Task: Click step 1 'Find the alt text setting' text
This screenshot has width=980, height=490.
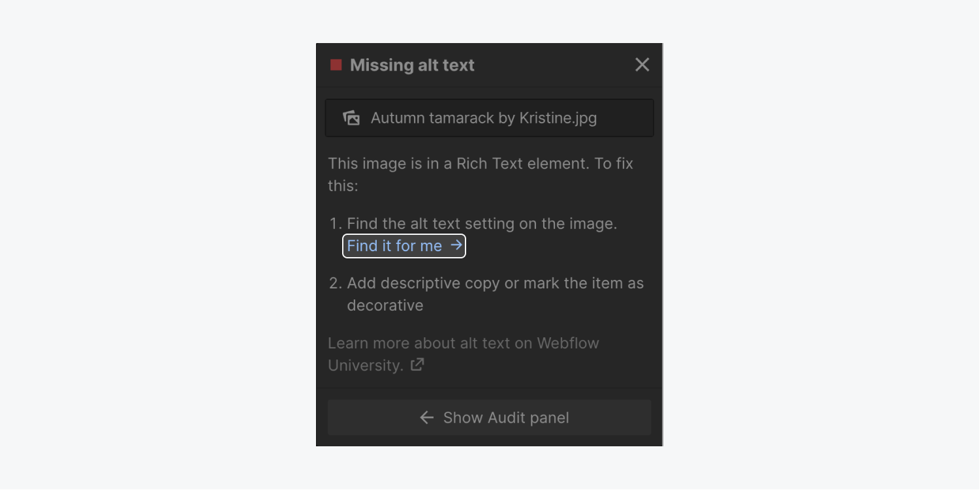Action: click(482, 224)
